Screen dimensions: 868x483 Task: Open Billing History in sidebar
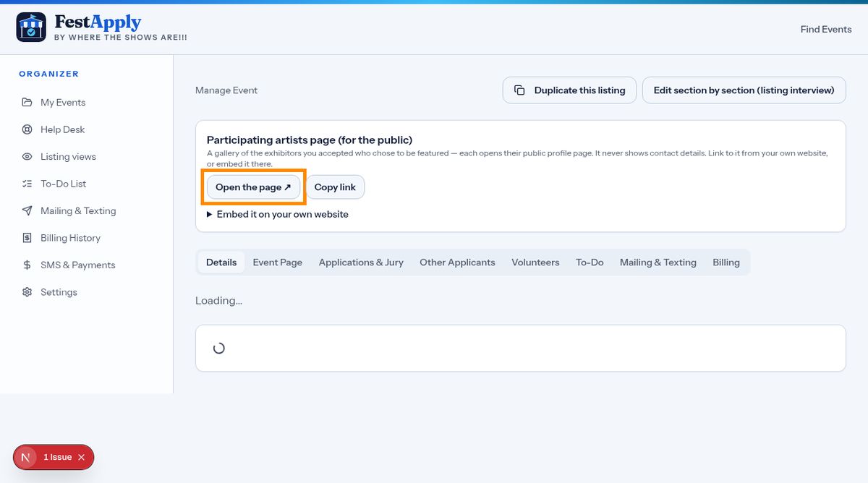tap(87, 238)
